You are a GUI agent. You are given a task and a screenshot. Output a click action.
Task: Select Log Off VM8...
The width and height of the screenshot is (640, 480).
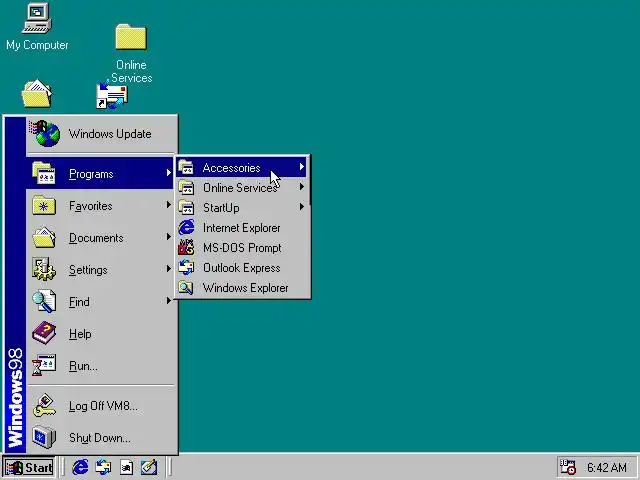[x=102, y=405]
